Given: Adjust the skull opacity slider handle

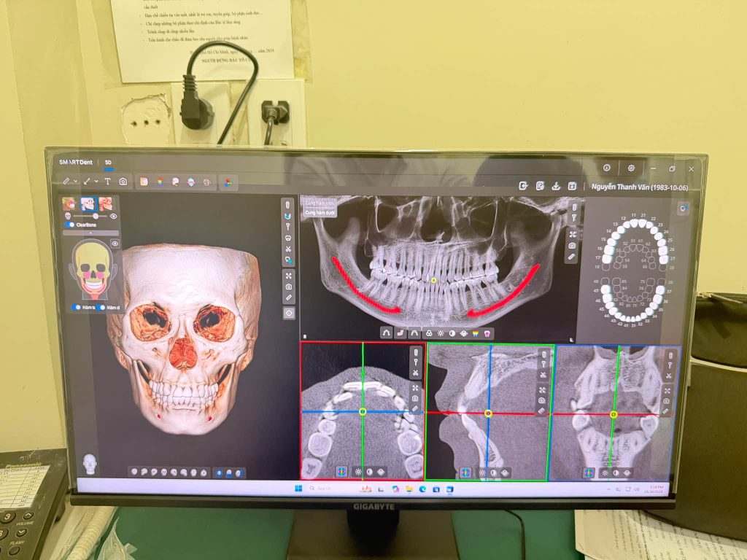Looking at the screenshot, I should pos(96,216).
